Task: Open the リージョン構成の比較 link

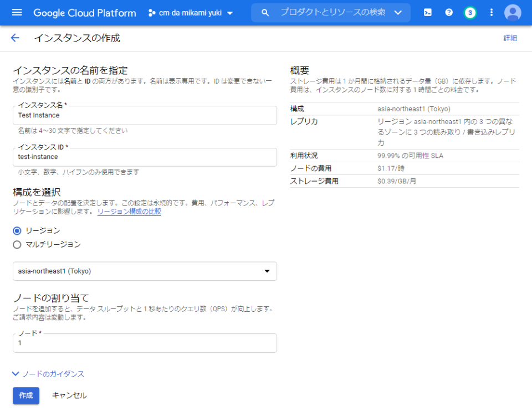Action: (x=129, y=211)
